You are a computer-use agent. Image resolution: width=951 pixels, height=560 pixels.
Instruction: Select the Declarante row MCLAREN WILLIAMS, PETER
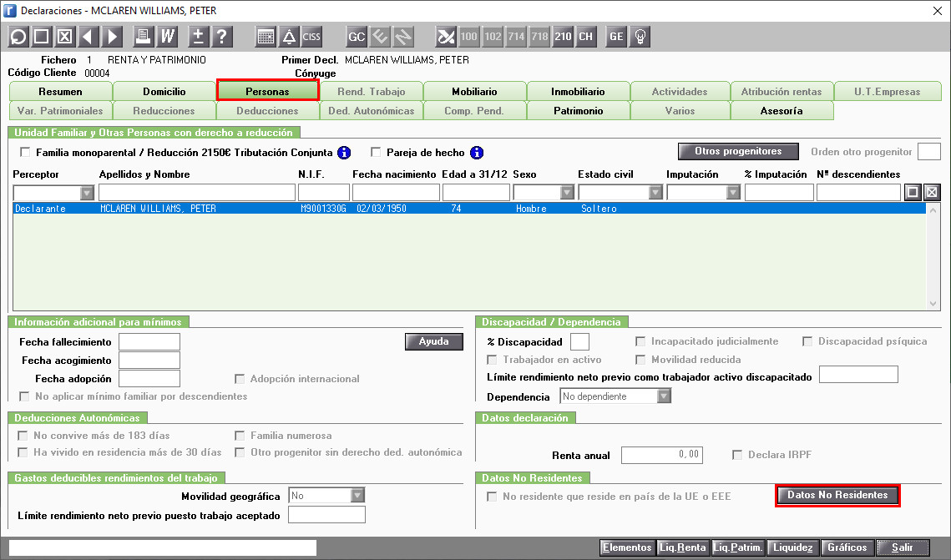pos(469,209)
